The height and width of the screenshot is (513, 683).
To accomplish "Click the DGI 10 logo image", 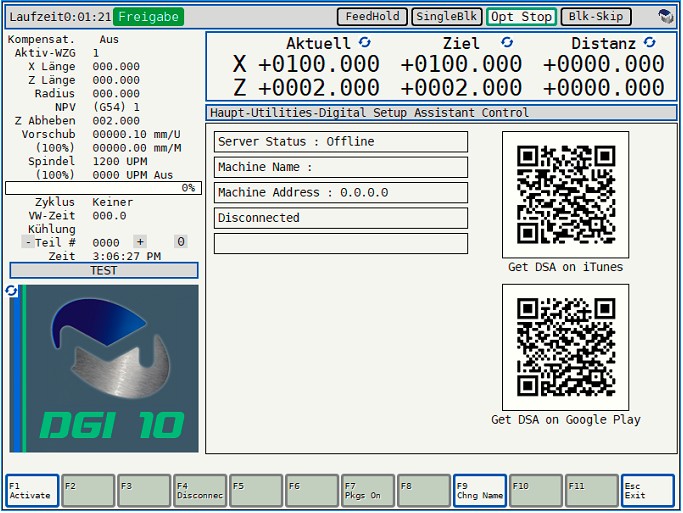I will pos(104,368).
